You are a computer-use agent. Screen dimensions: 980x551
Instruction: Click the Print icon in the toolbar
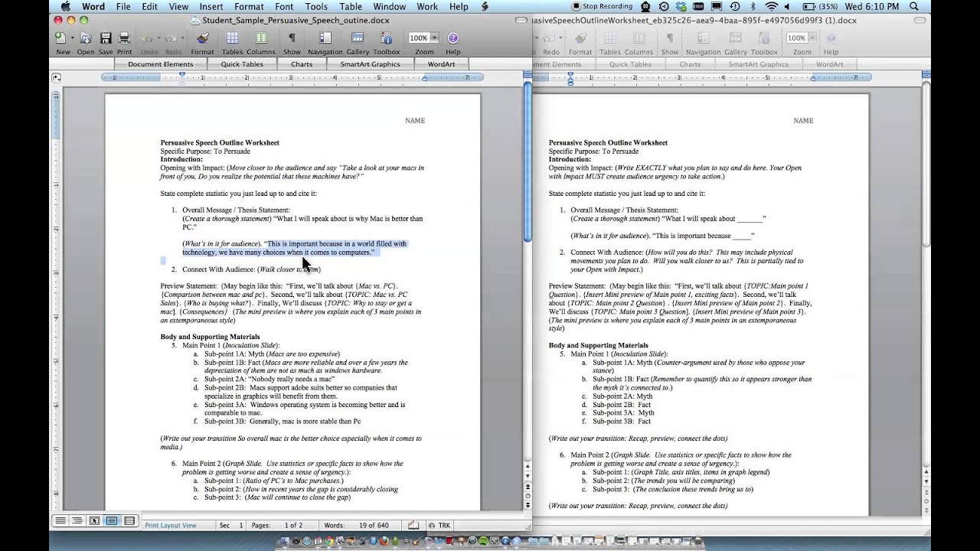click(124, 38)
